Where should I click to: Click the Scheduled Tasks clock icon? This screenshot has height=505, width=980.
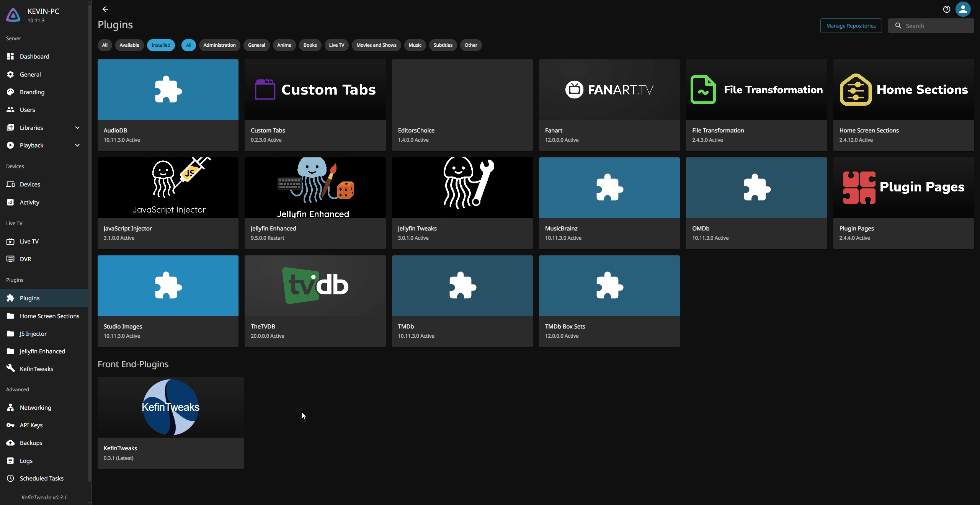[x=10, y=478]
